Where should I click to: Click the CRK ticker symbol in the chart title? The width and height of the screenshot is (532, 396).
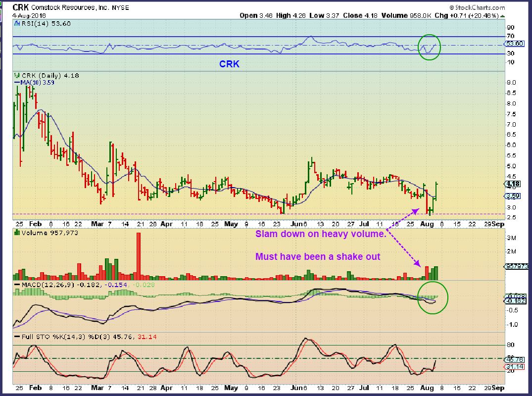[x=21, y=7]
